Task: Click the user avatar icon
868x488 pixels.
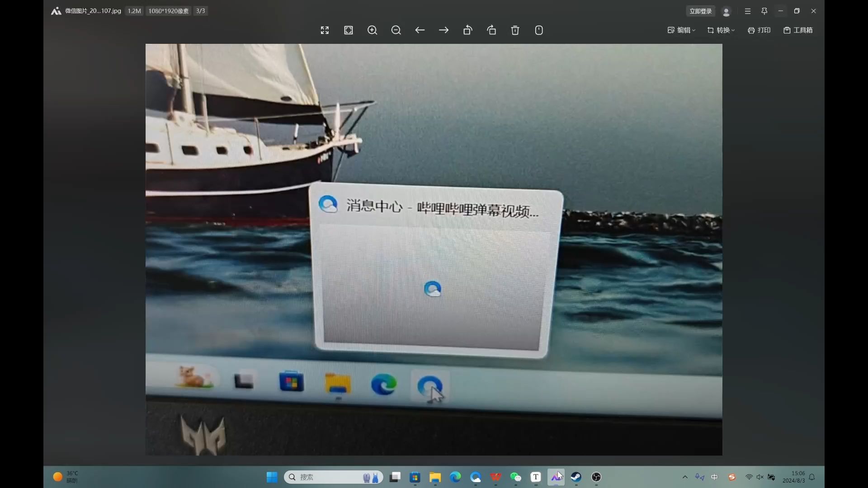Action: 726,11
